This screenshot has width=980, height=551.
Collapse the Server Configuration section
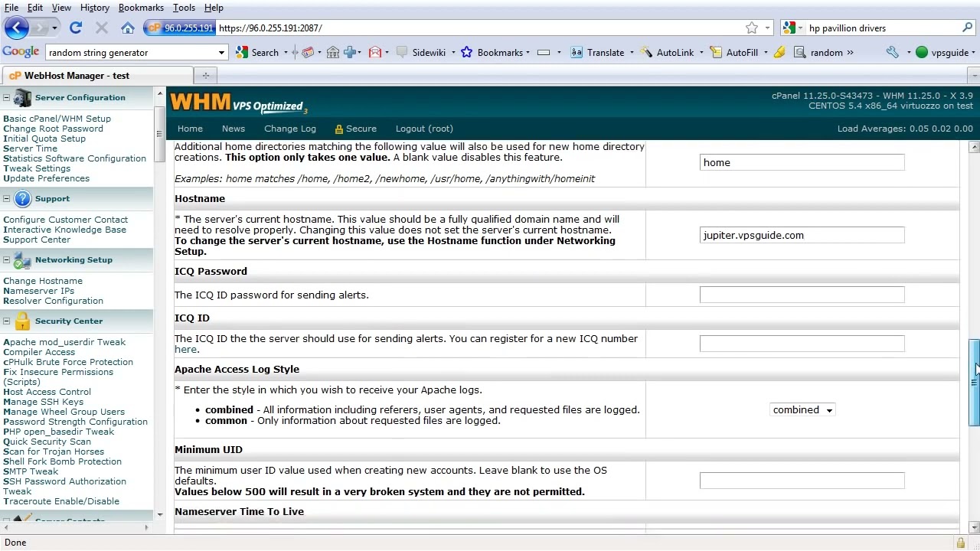6,97
